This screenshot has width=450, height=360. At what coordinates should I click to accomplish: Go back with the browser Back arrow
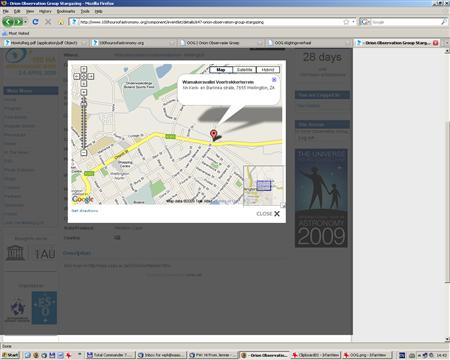[8, 22]
